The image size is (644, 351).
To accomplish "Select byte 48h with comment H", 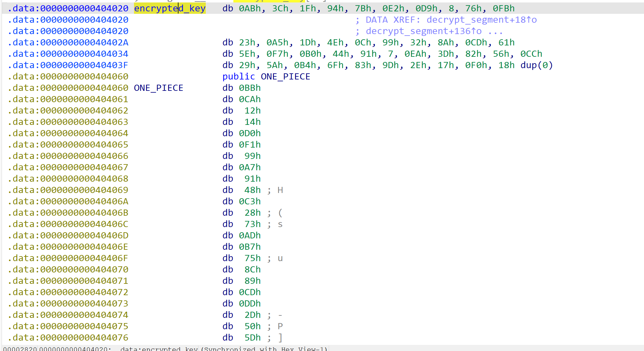I will click(x=252, y=190).
